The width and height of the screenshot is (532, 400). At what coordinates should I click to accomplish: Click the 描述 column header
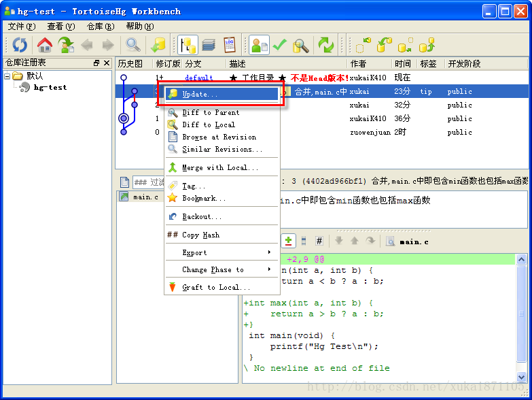pyautogui.click(x=286, y=64)
